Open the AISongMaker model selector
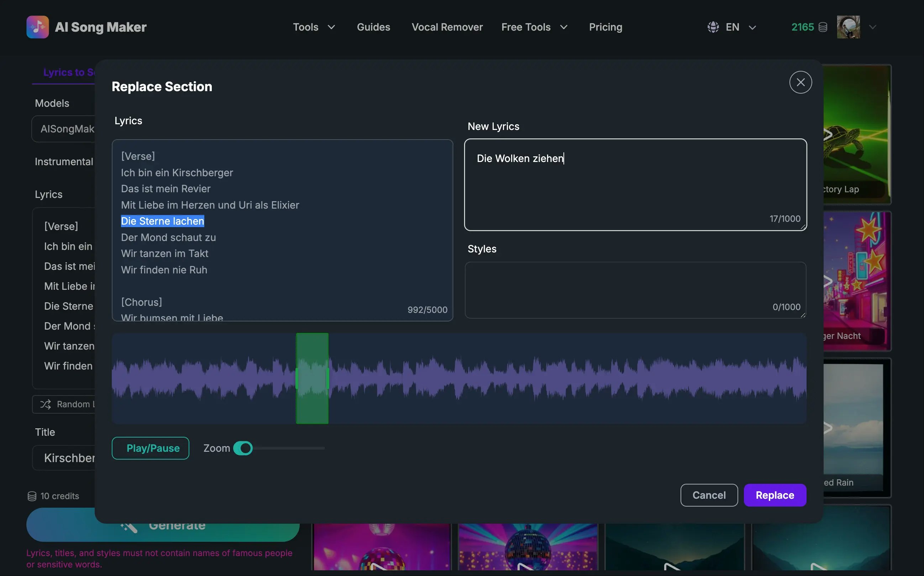This screenshot has width=924, height=576. 64,129
